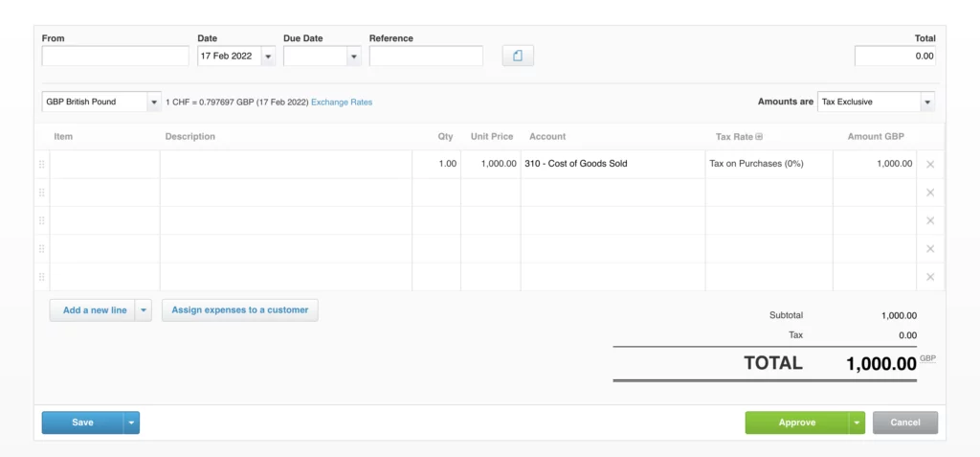Click the plus icon beside Tax Rate header
The image size is (980, 457).
coord(759,136)
